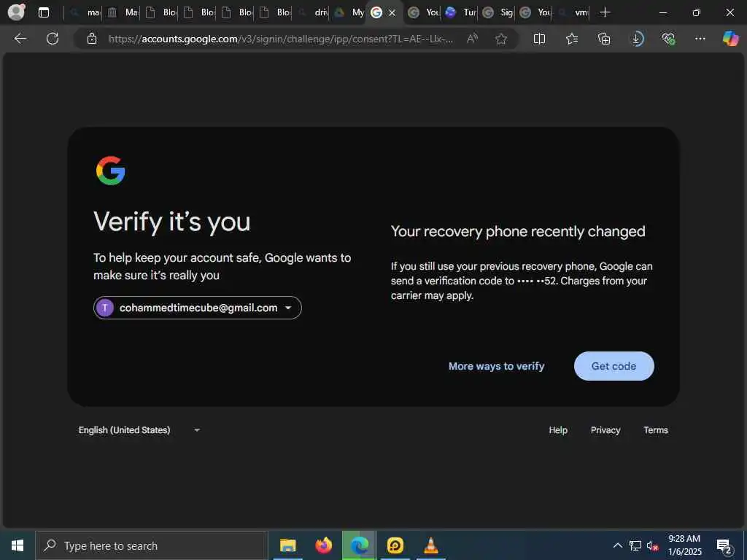
Task: Click the muted volume tray icon
Action: pos(652,545)
